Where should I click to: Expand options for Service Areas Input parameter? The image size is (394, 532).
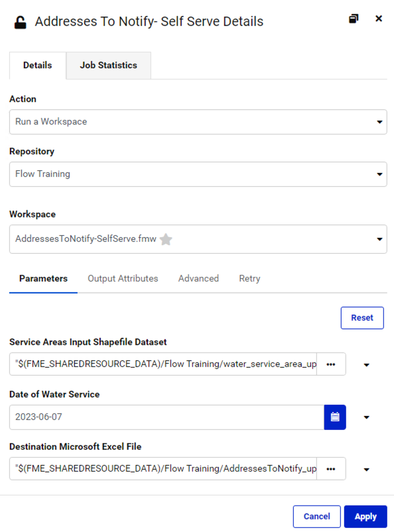(x=366, y=364)
